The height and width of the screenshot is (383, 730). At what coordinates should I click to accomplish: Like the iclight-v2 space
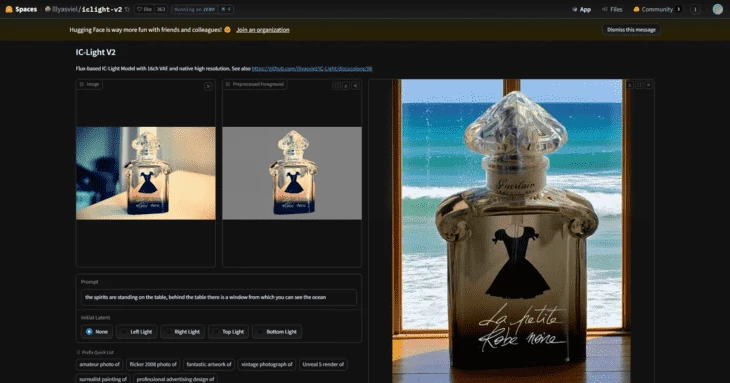click(x=144, y=9)
